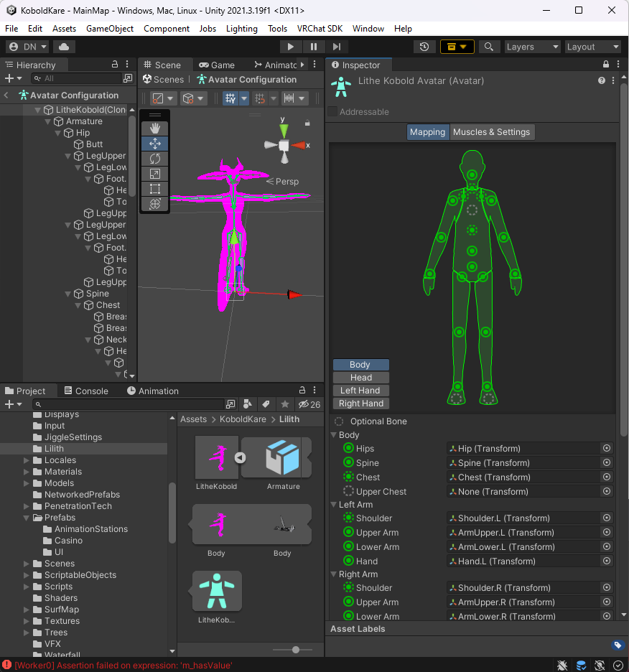629x672 pixels.
Task: Open the draw mode dropdown in Scene
Action: coord(162,98)
